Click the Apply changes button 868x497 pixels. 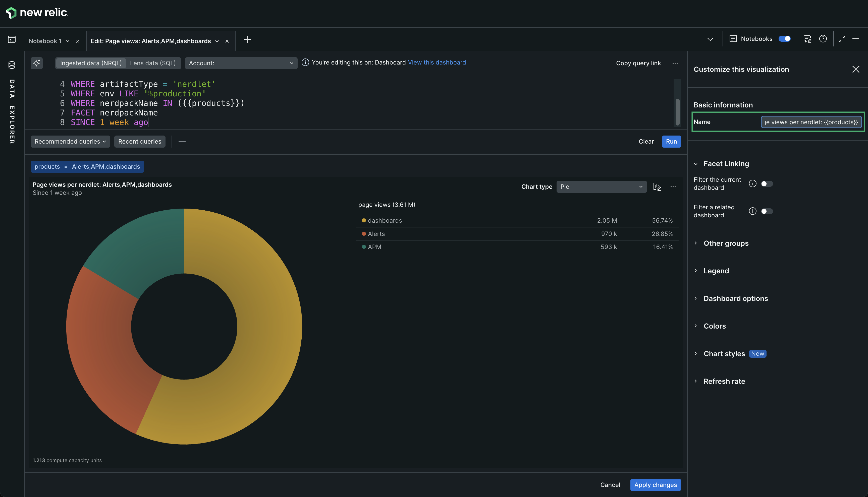(x=655, y=485)
